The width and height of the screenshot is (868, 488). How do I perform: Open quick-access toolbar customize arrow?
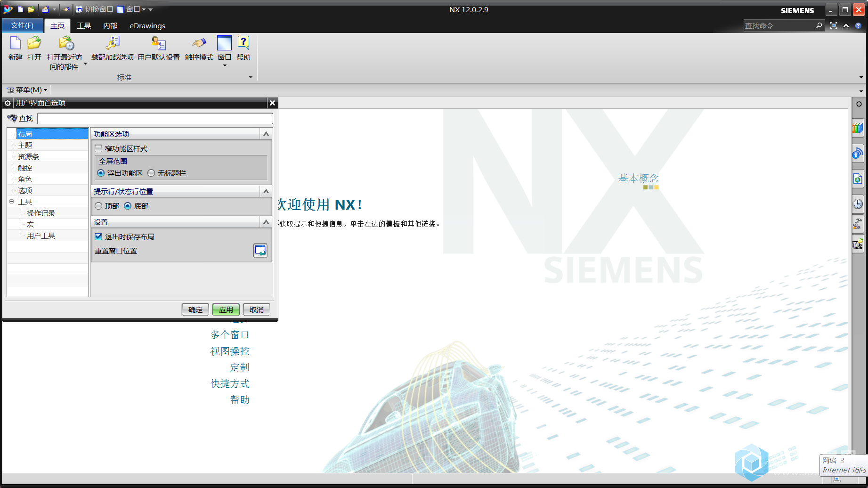[150, 9]
